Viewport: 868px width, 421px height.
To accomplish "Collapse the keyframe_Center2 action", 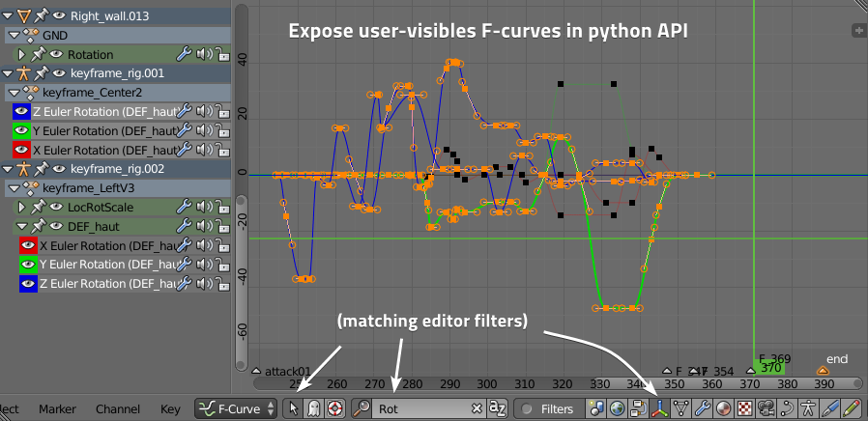I will (x=14, y=93).
